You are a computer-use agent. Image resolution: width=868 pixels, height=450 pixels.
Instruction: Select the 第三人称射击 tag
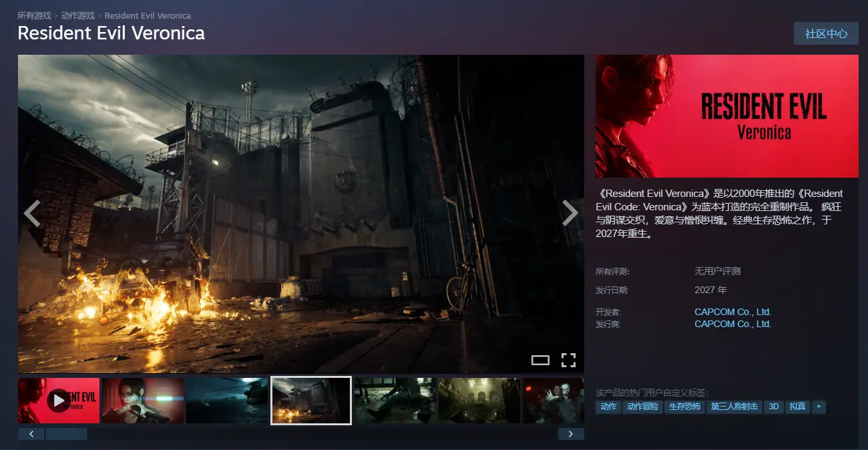tap(734, 406)
